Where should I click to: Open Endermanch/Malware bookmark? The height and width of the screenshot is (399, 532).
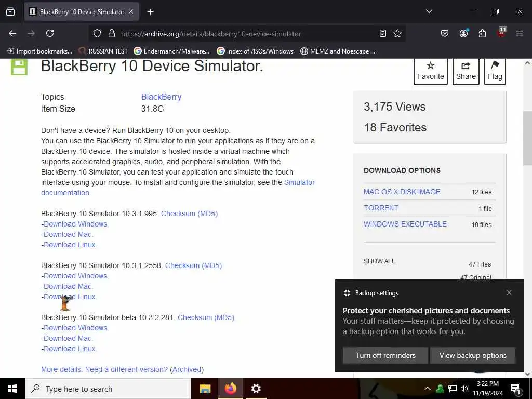171,51
